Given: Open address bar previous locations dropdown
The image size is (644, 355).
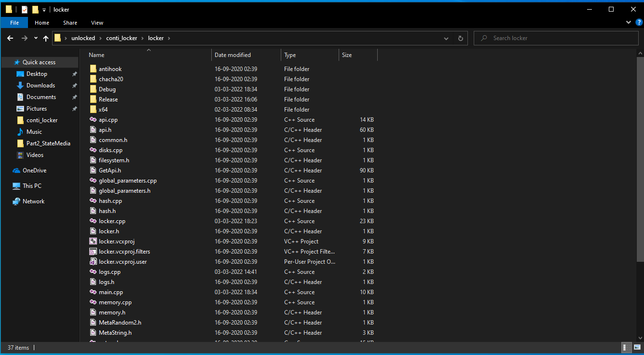Looking at the screenshot, I should [447, 38].
